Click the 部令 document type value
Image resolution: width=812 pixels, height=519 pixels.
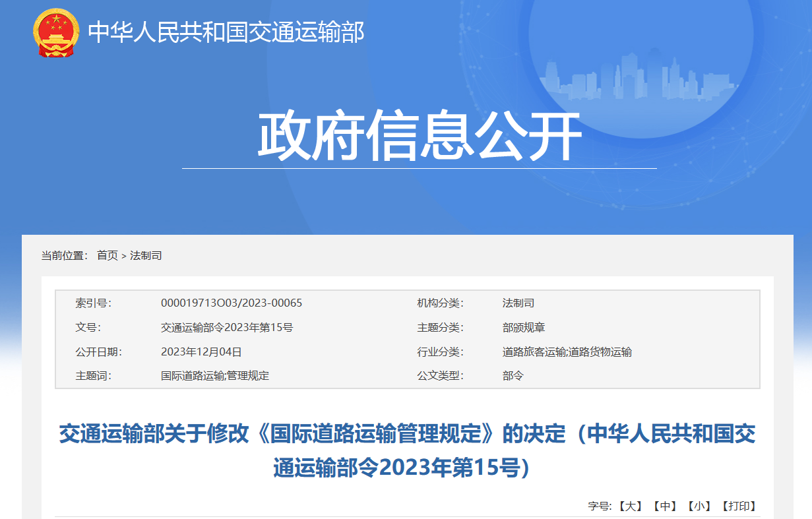pyautogui.click(x=513, y=376)
